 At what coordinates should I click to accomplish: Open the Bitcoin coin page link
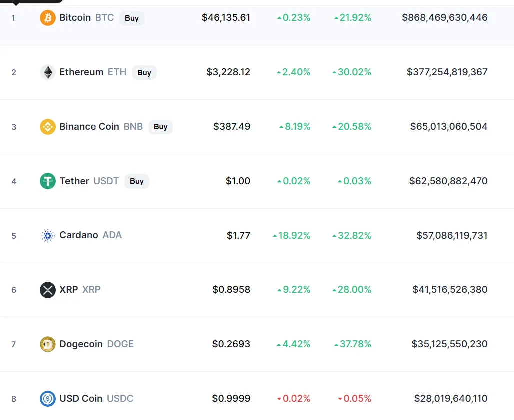tap(75, 17)
